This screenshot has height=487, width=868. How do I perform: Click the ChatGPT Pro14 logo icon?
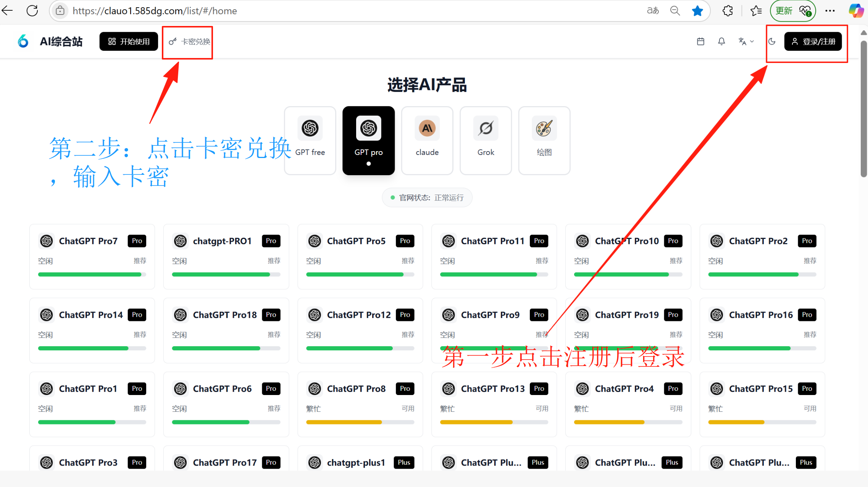tap(47, 315)
